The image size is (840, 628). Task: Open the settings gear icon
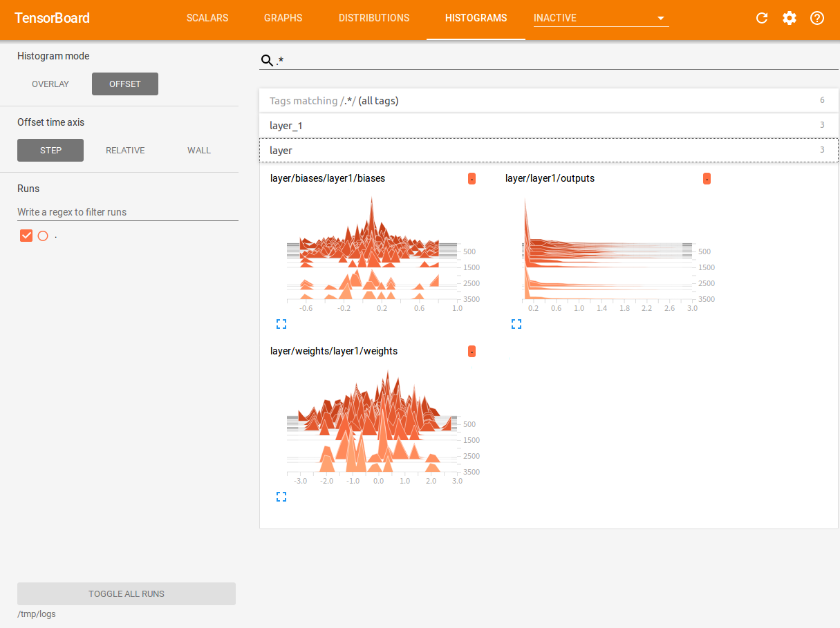pos(790,18)
